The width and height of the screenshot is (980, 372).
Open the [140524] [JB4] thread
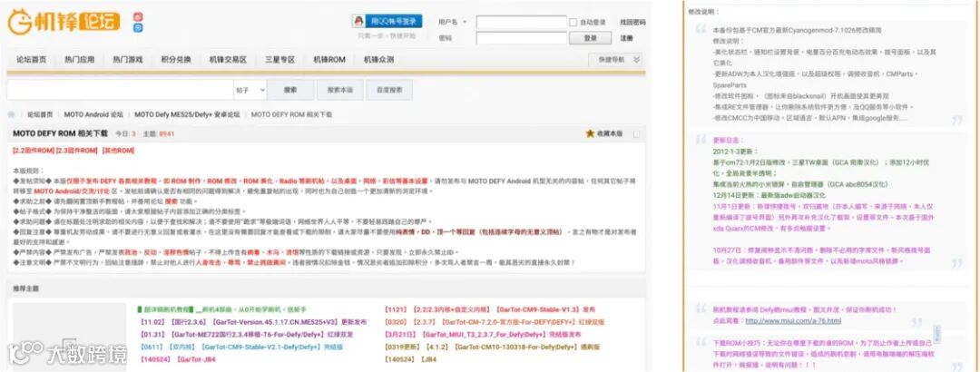[411, 359]
